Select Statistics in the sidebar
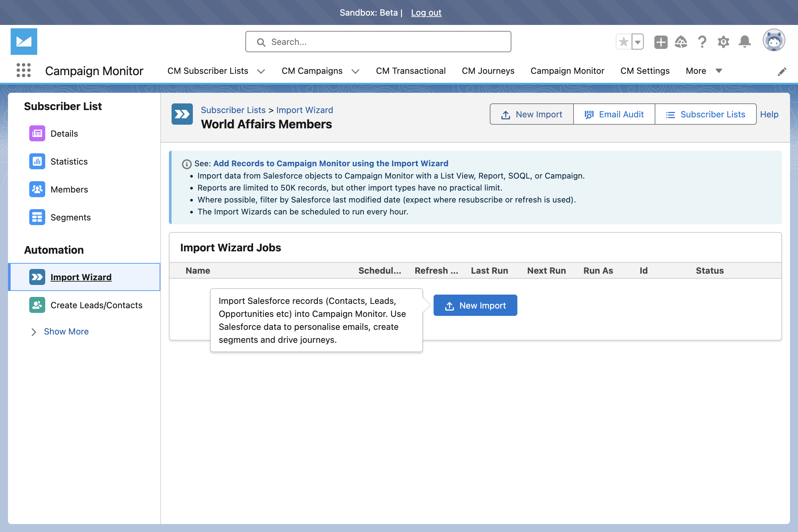Screen dimensions: 798x532 coord(84,161)
